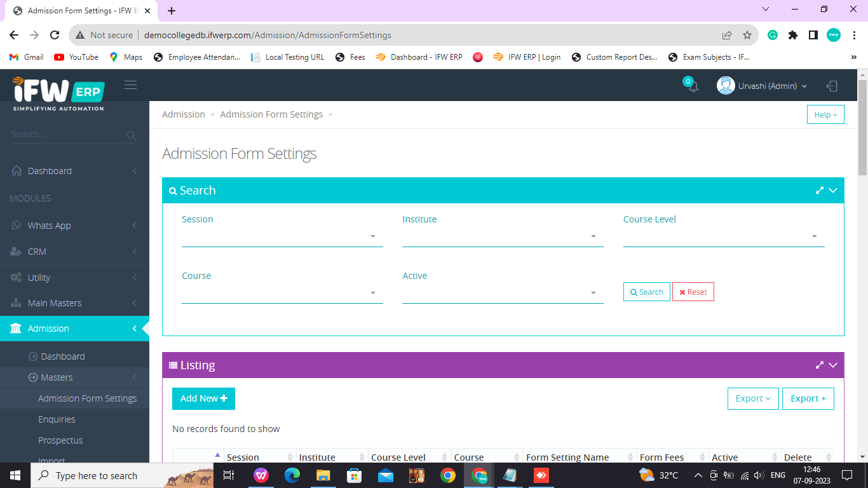
Task: Expand the Main Masters module
Action: click(x=74, y=303)
